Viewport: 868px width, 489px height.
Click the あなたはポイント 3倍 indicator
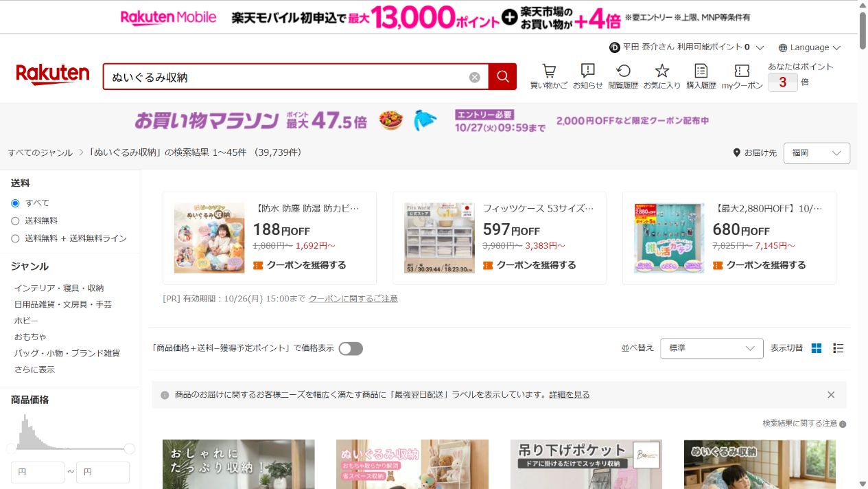coord(801,76)
